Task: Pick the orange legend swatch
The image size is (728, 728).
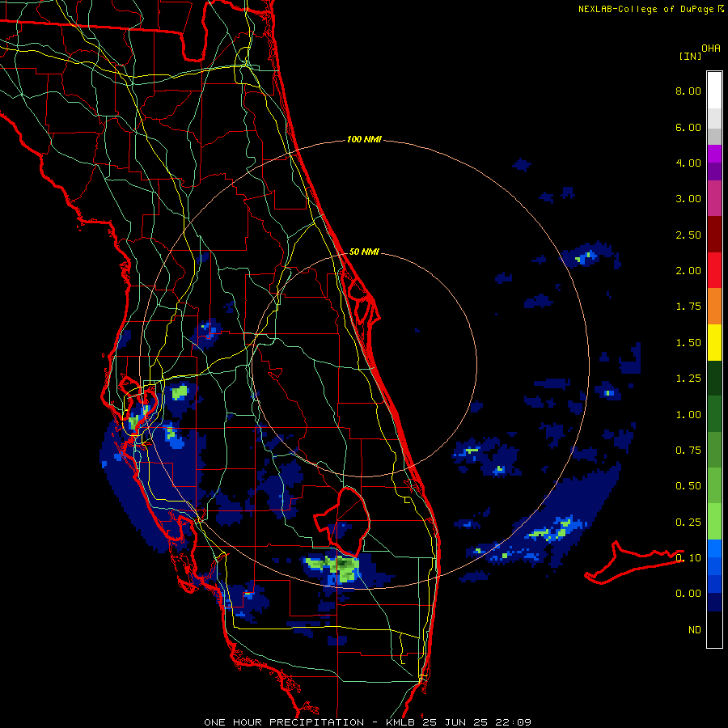Action: coord(714,307)
